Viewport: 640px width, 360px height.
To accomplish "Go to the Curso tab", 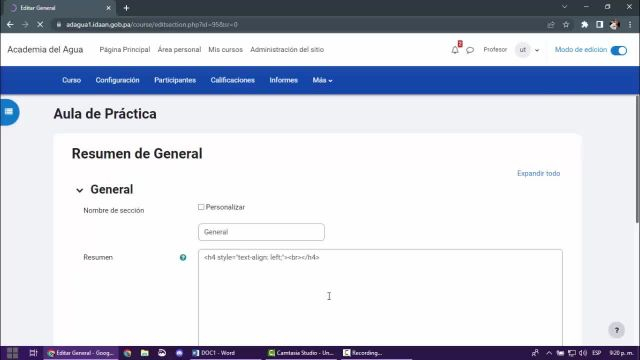I will 71,80.
